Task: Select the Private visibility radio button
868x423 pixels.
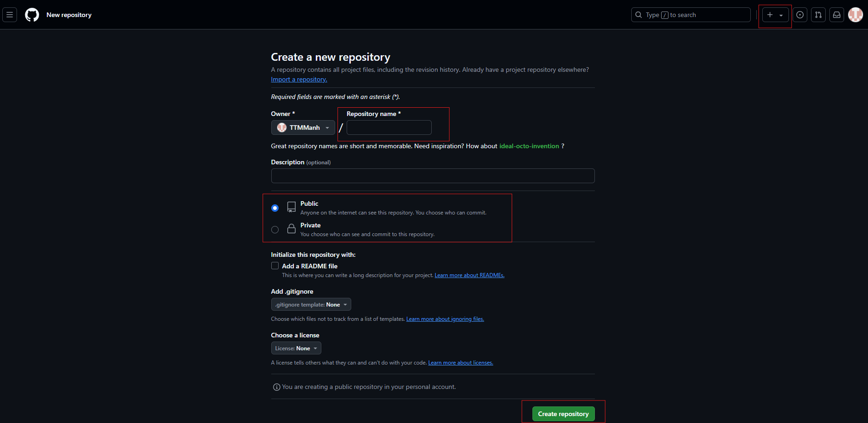Action: [275, 230]
